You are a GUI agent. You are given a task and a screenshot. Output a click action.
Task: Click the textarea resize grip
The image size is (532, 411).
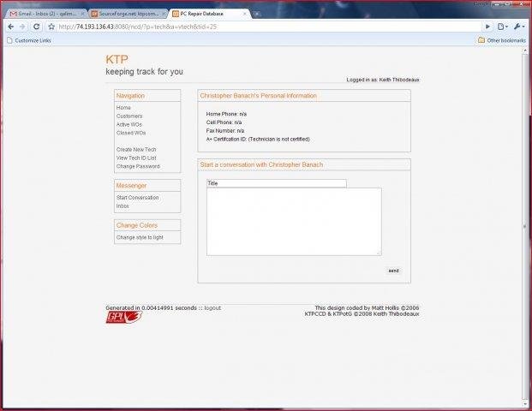[379, 253]
